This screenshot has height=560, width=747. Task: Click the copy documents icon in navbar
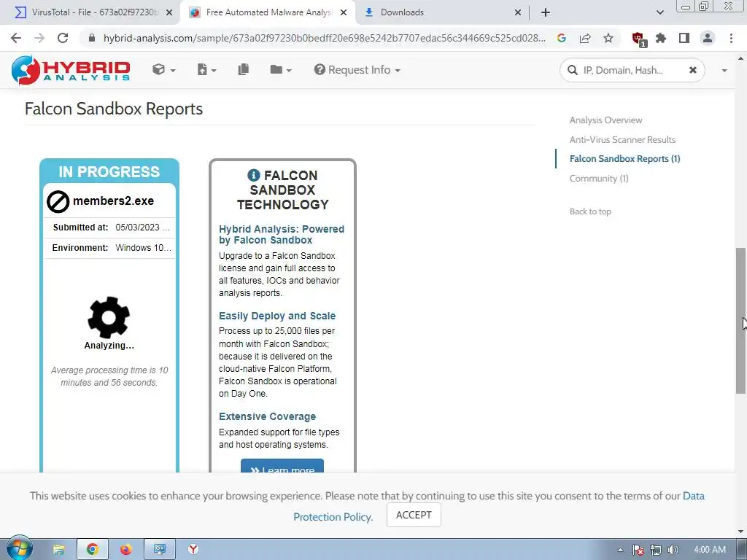(x=244, y=69)
